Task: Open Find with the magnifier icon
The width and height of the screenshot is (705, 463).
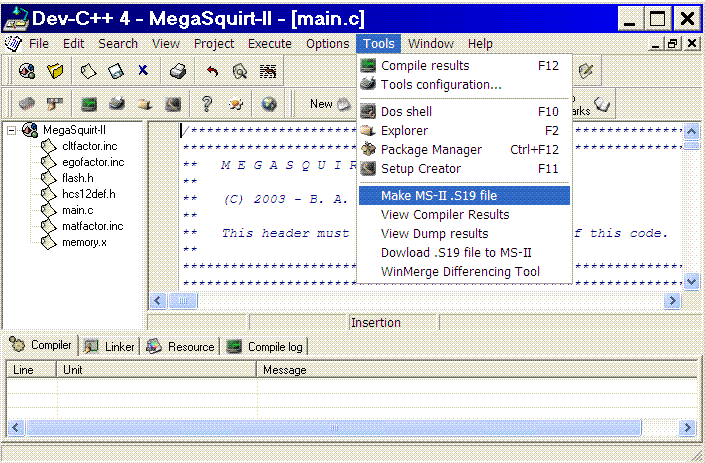Action: 240,71
